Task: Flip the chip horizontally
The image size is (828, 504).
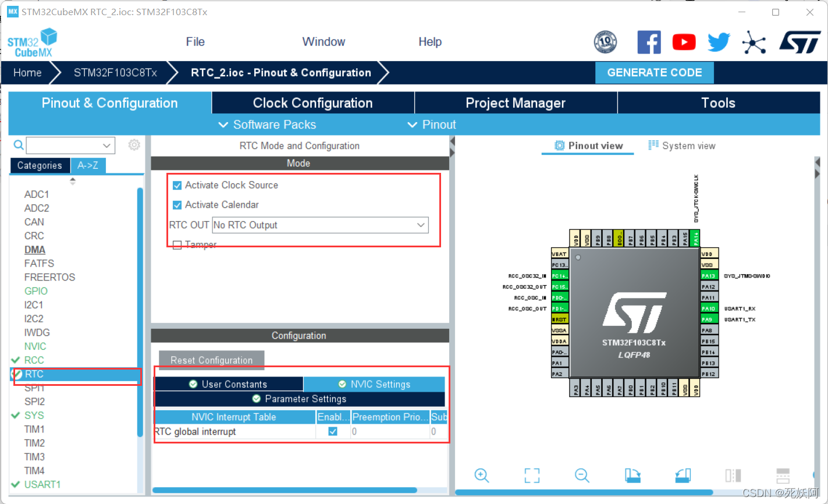Action: 733,475
